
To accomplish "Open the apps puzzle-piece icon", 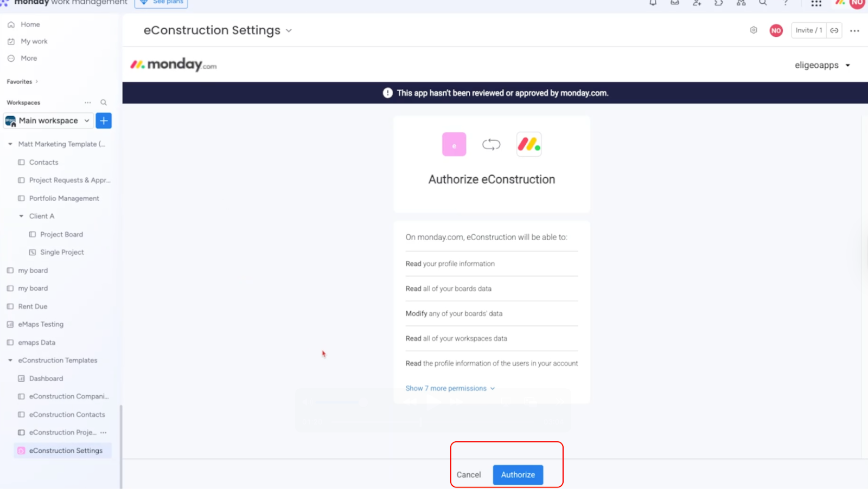I will 719,3.
